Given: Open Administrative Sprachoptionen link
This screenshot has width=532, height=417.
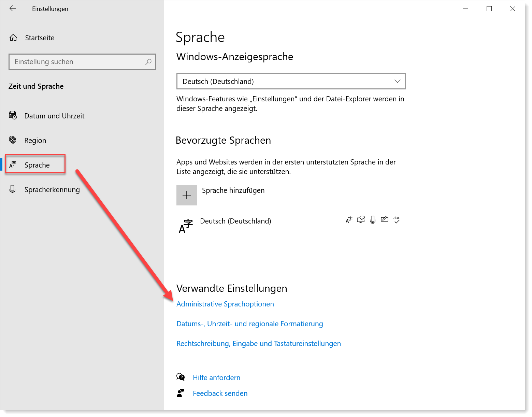Looking at the screenshot, I should point(225,304).
